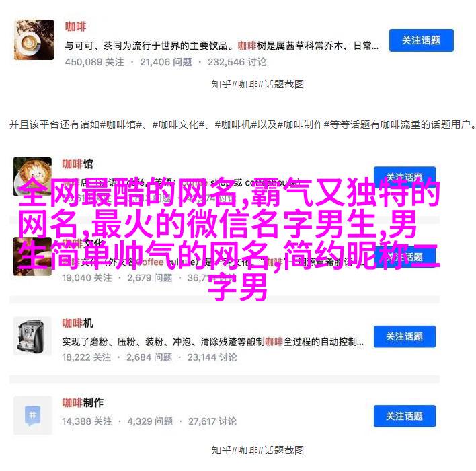476x471 pixels.
Task: Follow the 咖啡文化 topic button
Action: click(405, 257)
